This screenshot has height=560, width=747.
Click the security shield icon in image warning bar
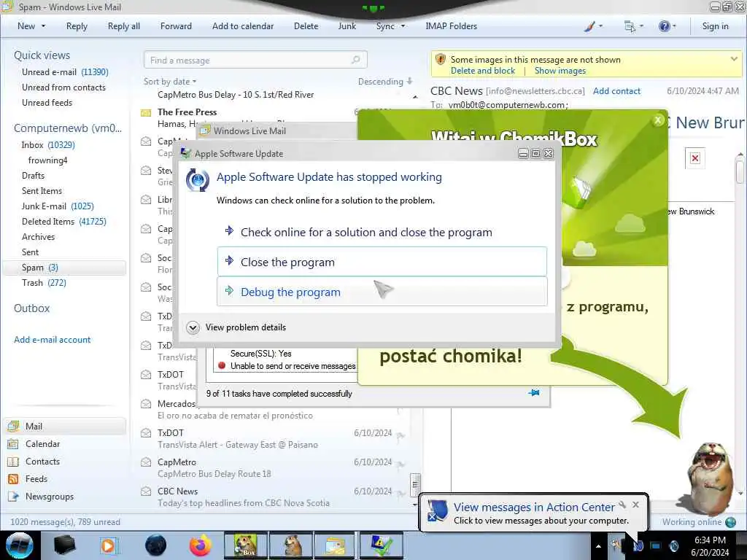point(440,60)
